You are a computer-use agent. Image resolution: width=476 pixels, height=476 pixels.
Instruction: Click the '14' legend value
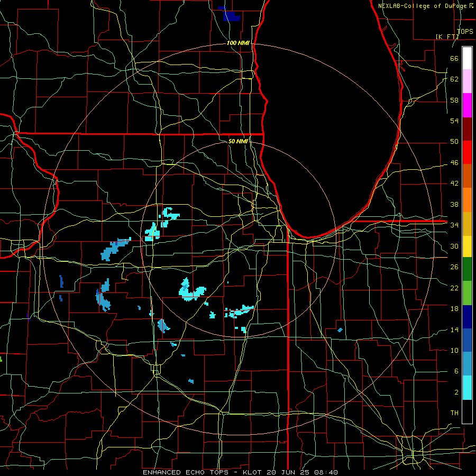[x=454, y=329]
